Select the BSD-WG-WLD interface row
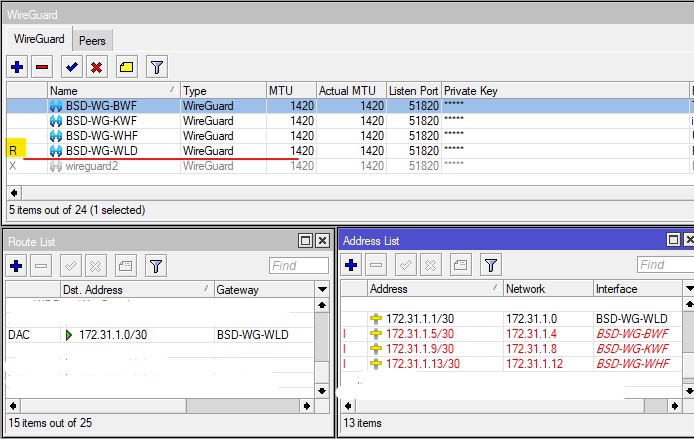This screenshot has width=694, height=439. tap(348, 151)
